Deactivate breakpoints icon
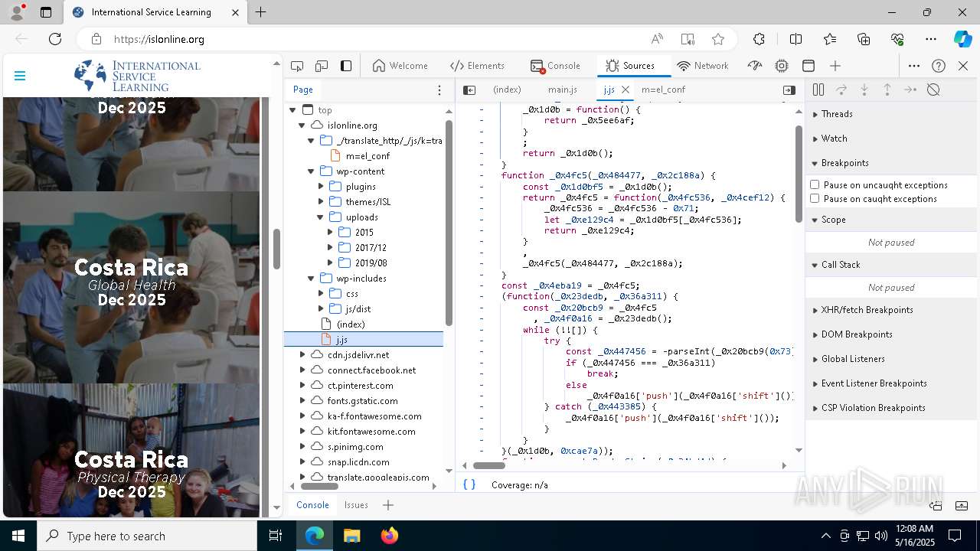 933,90
